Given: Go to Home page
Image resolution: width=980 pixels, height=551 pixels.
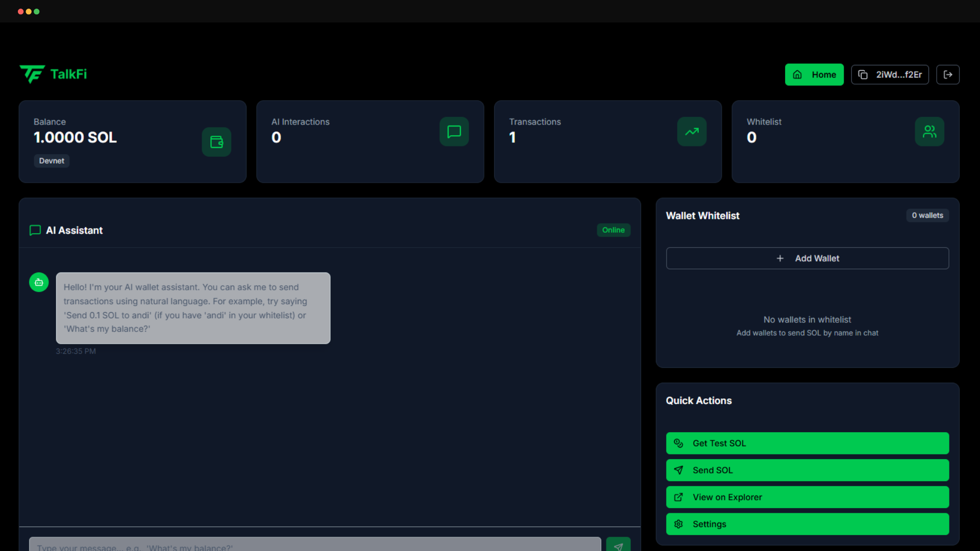Looking at the screenshot, I should point(814,74).
